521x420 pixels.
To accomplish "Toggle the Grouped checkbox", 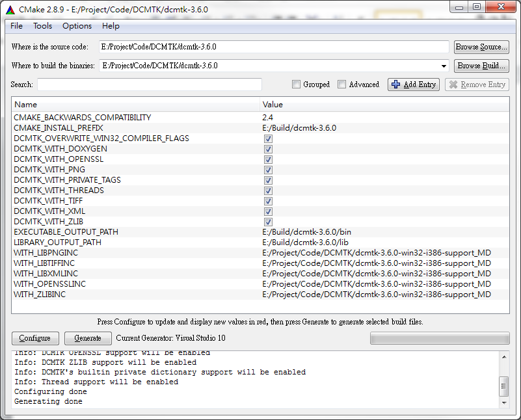I will tap(296, 85).
